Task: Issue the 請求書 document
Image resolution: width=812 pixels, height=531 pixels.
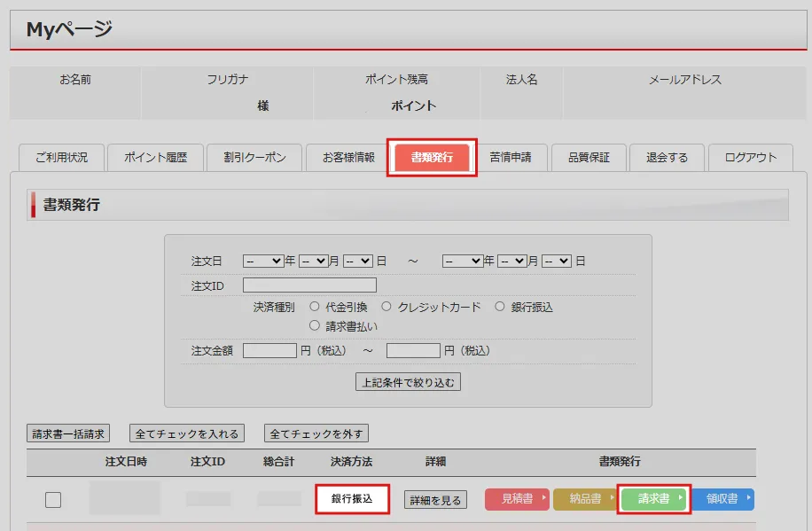Action: pos(653,499)
